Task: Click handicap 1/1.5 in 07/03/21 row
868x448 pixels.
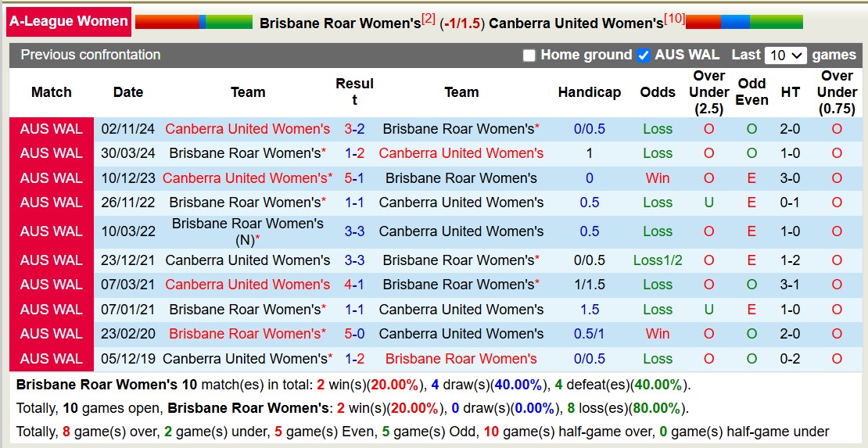Action: click(x=590, y=284)
